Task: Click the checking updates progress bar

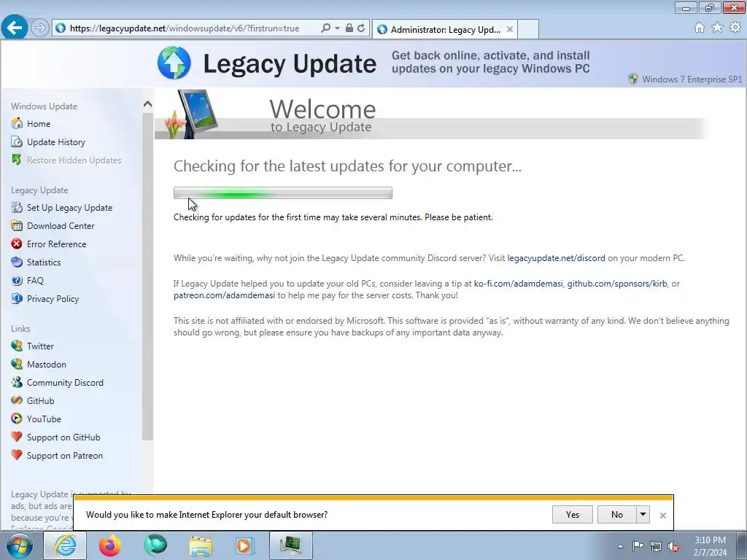Action: (282, 192)
